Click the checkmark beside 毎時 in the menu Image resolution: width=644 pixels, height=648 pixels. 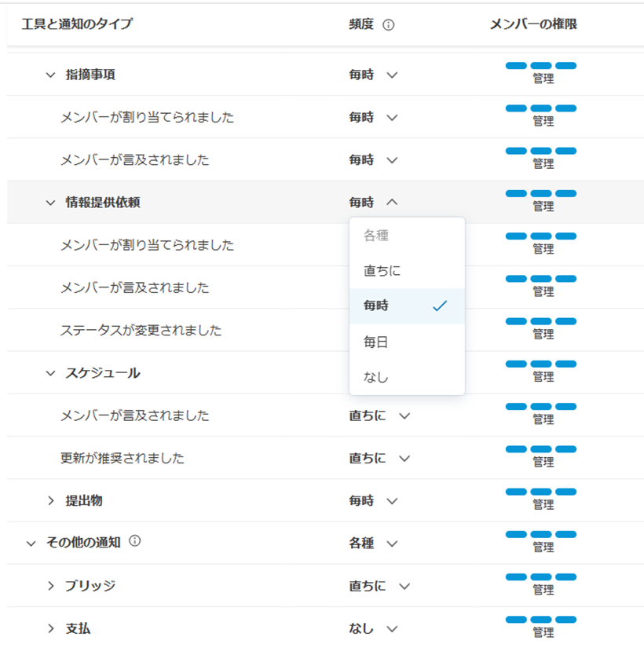pos(440,306)
